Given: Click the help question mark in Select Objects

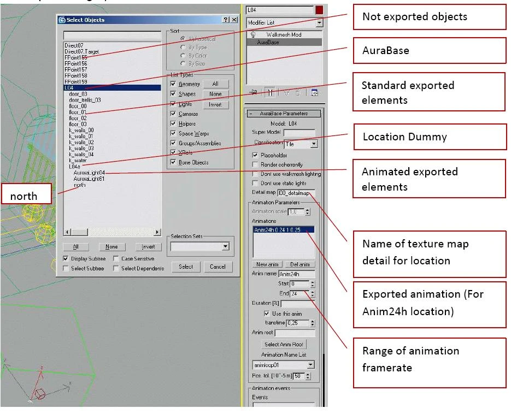Looking at the screenshot, I should pos(226,20).
